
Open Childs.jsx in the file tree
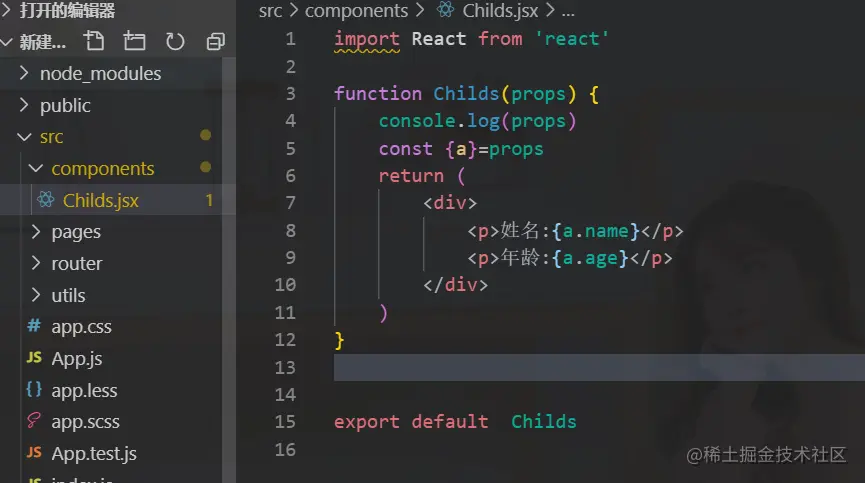[100, 200]
